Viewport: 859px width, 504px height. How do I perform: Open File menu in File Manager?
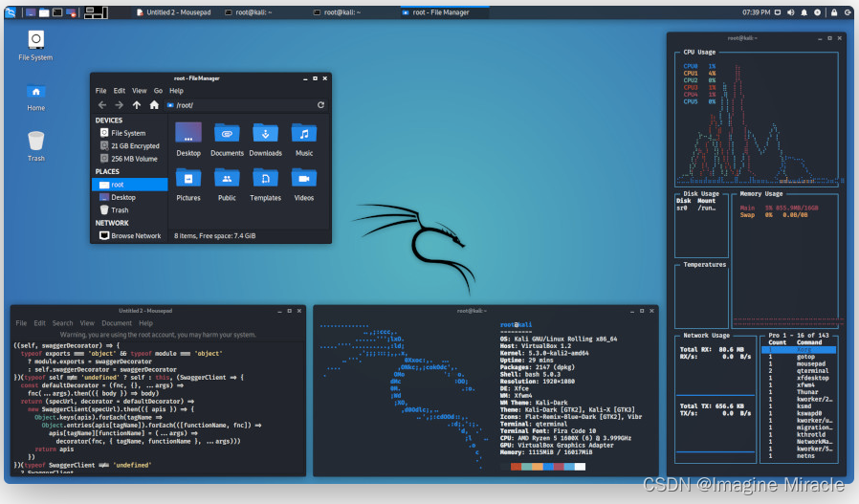[100, 91]
